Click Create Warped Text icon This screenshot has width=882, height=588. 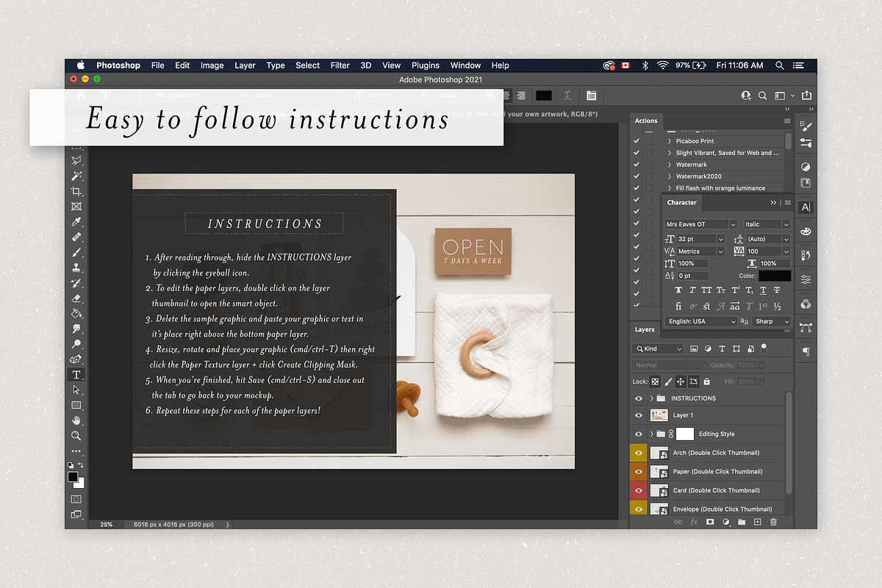[567, 96]
